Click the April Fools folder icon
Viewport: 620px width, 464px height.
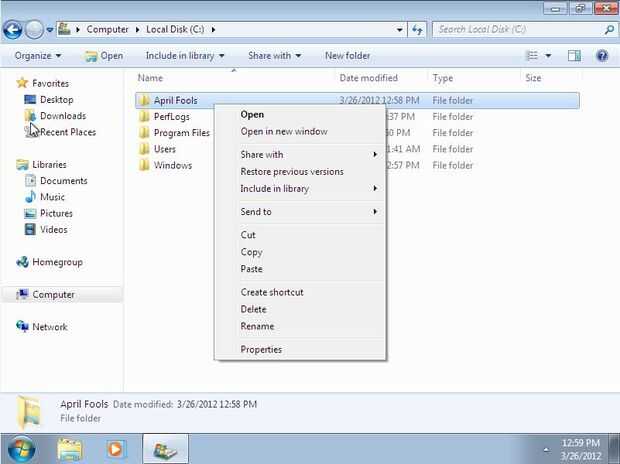[144, 100]
